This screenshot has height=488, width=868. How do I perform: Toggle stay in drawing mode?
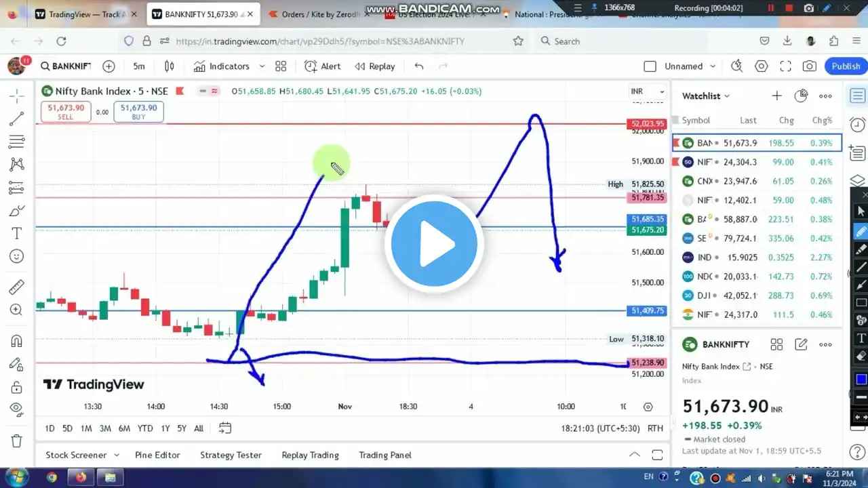[17, 364]
